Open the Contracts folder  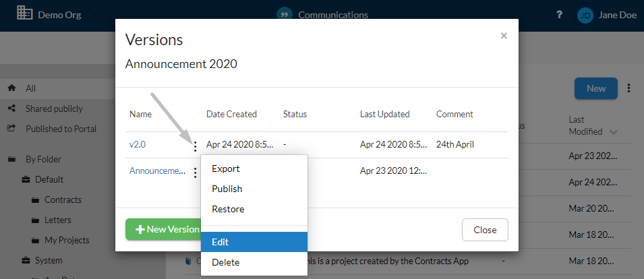pyautogui.click(x=63, y=199)
